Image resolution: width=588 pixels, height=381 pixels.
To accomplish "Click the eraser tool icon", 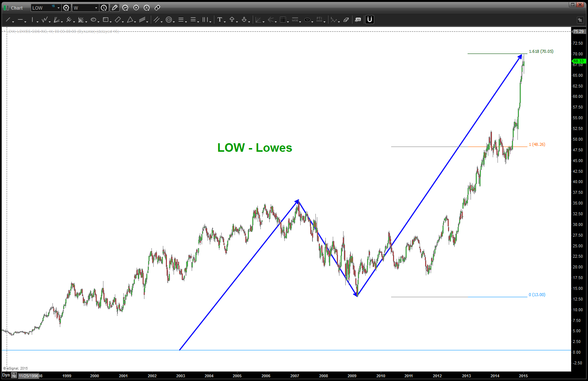I will click(346, 20).
